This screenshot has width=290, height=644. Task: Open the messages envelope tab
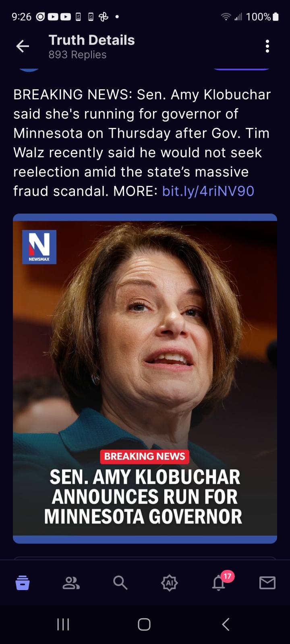coord(267,582)
